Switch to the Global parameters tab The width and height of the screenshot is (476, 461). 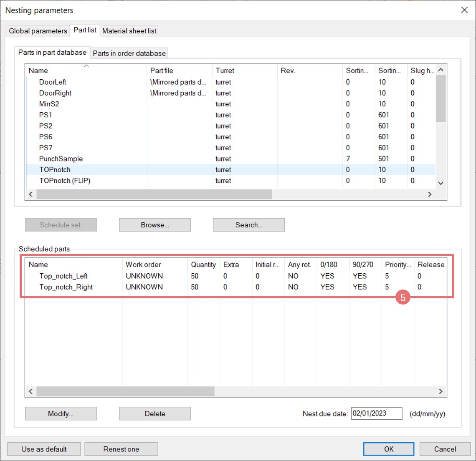(38, 31)
